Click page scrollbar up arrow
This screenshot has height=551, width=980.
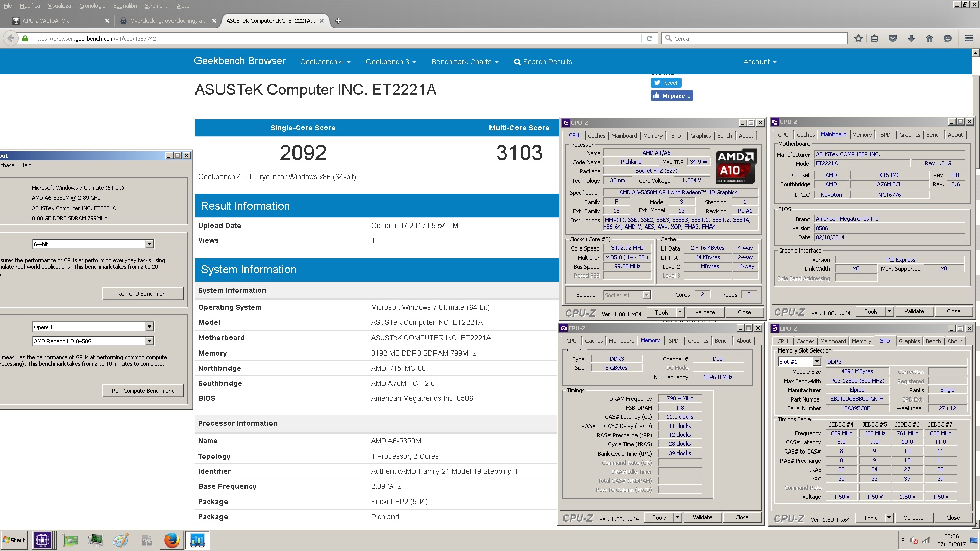[x=976, y=53]
